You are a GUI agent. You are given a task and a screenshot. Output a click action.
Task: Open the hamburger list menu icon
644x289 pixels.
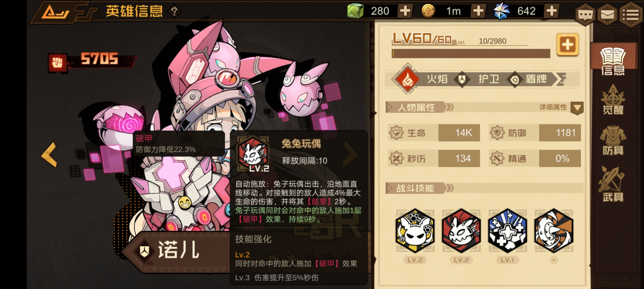(630, 15)
